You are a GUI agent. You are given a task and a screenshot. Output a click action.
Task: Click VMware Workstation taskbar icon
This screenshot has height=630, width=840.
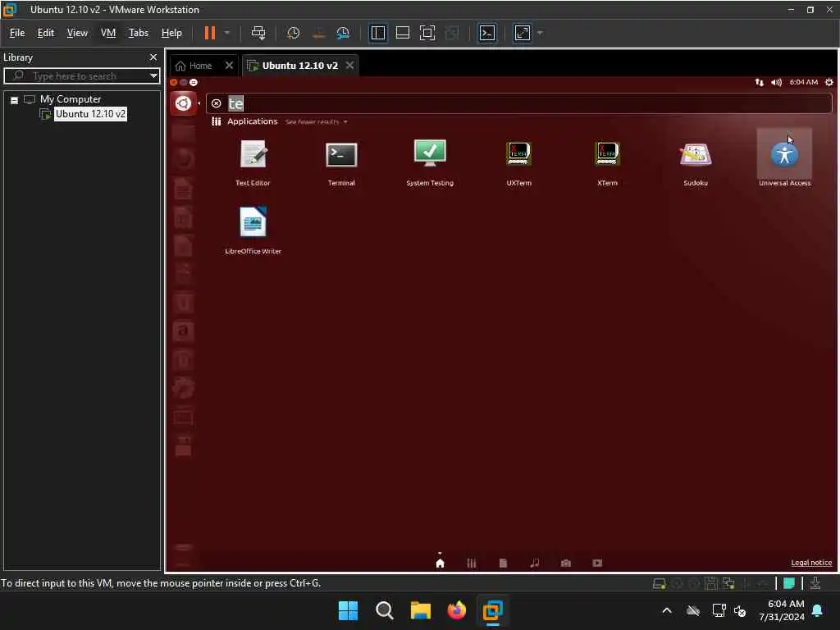492,610
